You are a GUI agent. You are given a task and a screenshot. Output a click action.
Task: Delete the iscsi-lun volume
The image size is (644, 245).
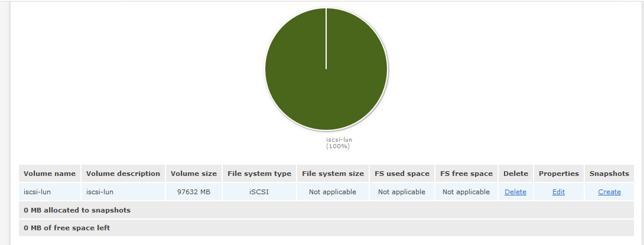[515, 192]
